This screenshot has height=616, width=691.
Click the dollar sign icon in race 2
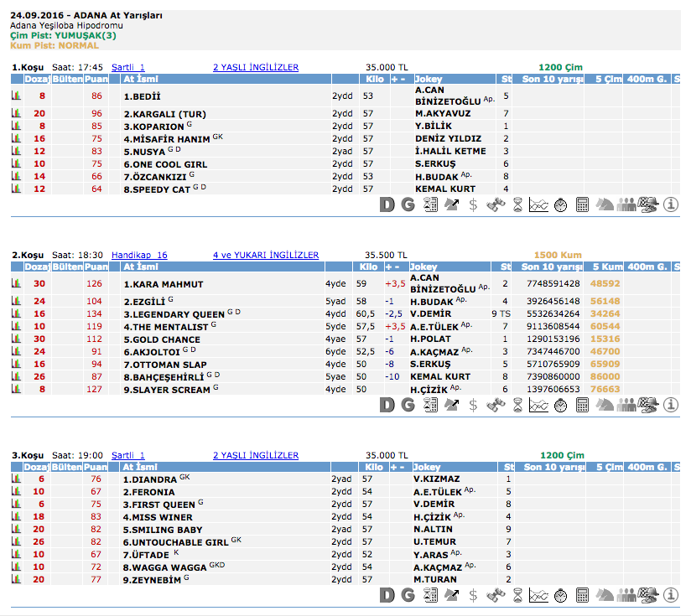[474, 405]
